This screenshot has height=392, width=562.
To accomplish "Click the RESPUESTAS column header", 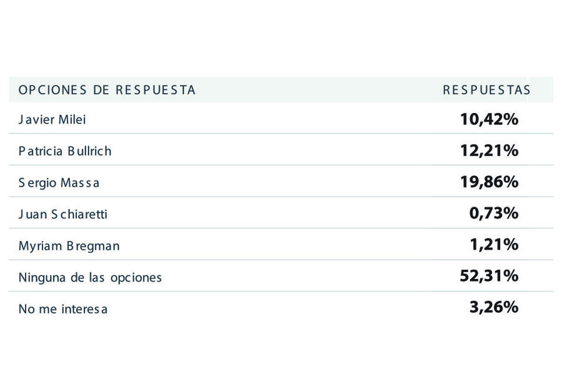I will (486, 90).
